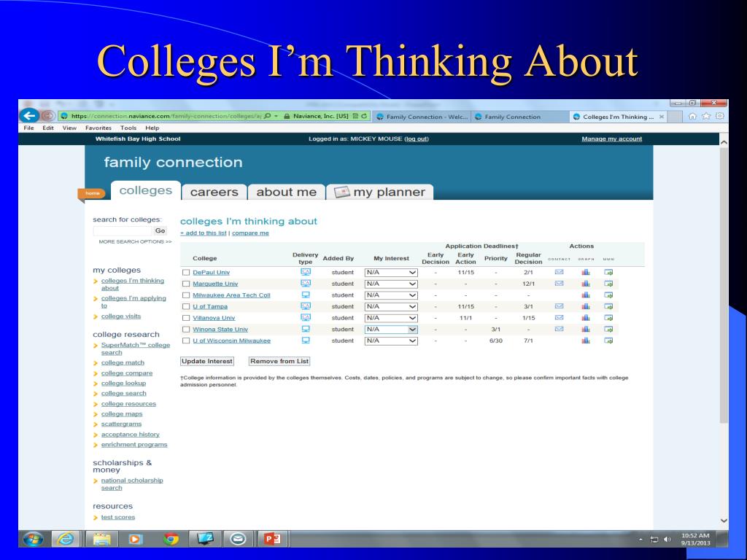The height and width of the screenshot is (560, 747).
Task: Open PowerPoint from the taskbar
Action: [x=273, y=539]
